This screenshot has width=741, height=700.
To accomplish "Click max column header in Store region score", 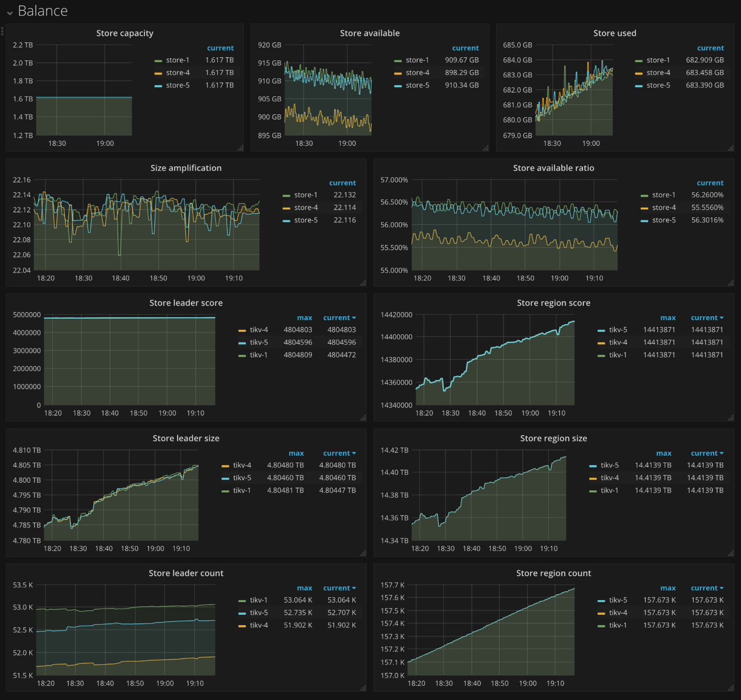I will [668, 318].
